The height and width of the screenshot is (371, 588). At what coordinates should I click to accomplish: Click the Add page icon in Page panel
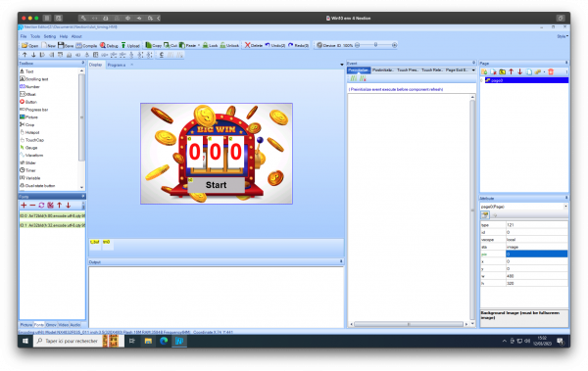click(484, 71)
